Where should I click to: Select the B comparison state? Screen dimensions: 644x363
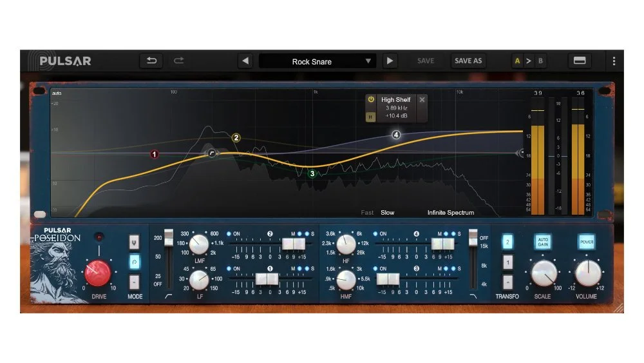click(540, 61)
